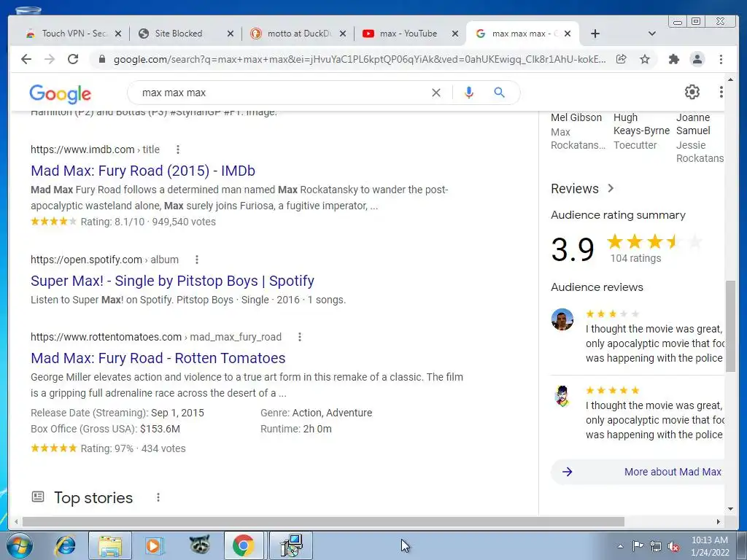Open the Windows Start menu
The image size is (747, 560).
coord(18,545)
